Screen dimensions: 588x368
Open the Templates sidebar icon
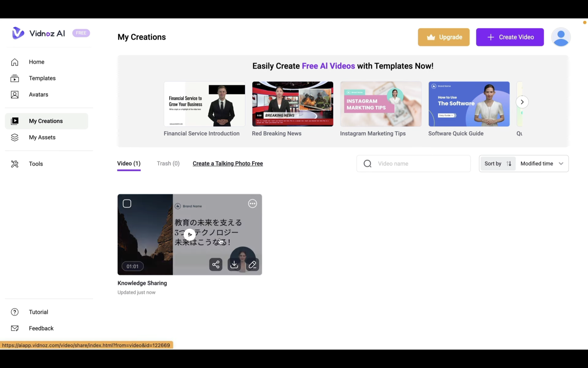[14, 78]
